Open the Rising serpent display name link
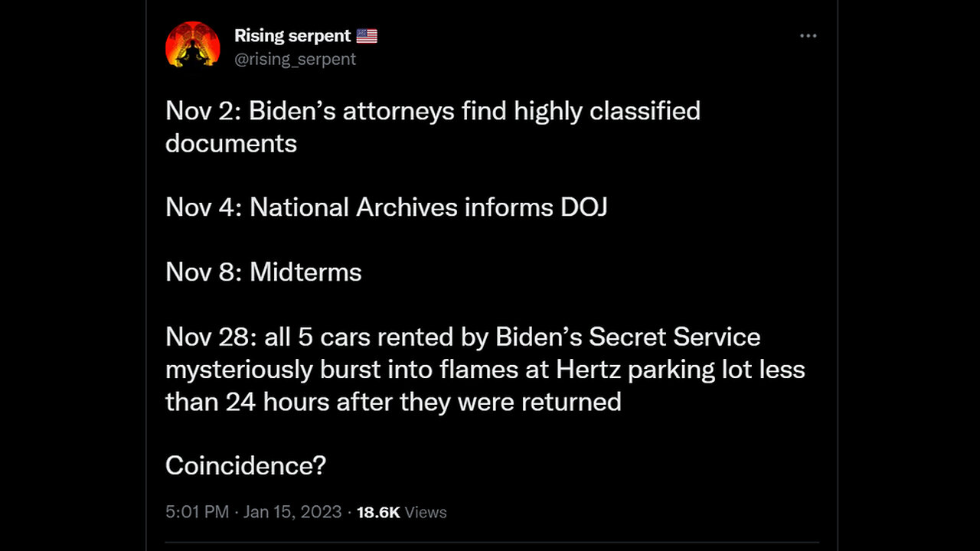Viewport: 980px width, 551px height. coord(292,36)
